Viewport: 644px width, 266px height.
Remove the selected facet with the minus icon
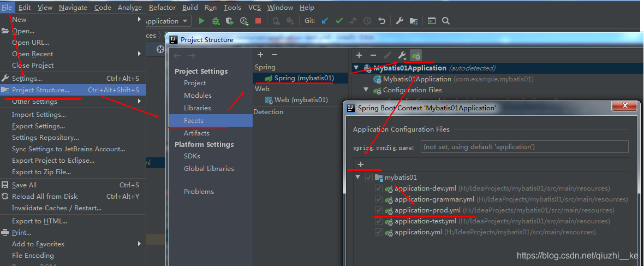tap(275, 55)
